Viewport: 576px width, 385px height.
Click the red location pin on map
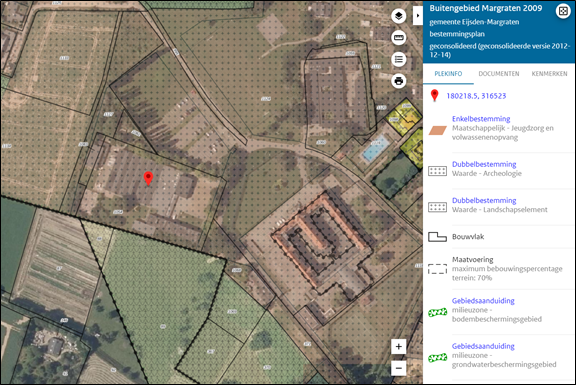click(148, 178)
